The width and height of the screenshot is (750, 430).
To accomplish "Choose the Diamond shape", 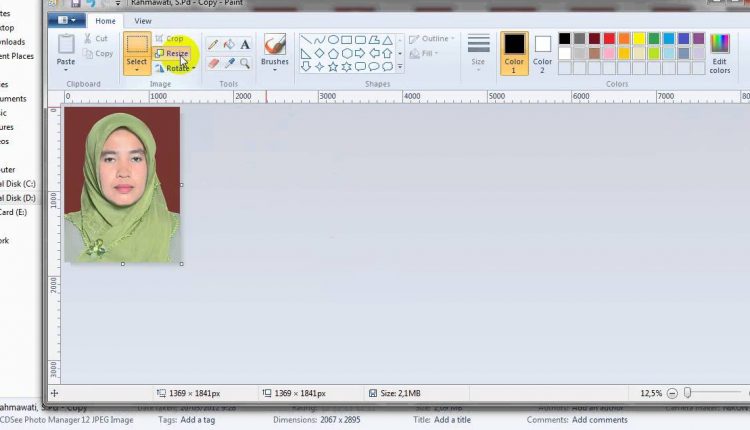I will (320, 53).
